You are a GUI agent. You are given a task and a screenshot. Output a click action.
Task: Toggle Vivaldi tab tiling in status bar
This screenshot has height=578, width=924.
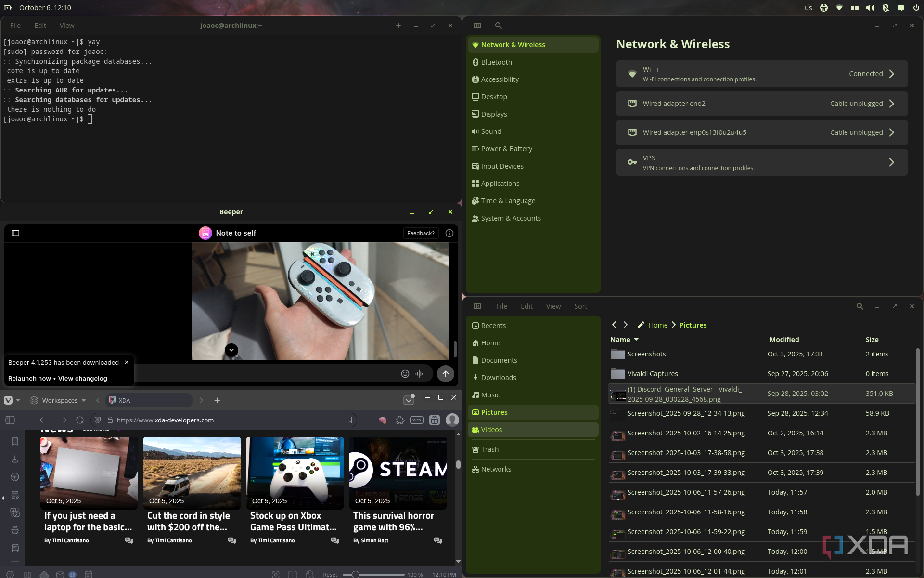(293, 574)
